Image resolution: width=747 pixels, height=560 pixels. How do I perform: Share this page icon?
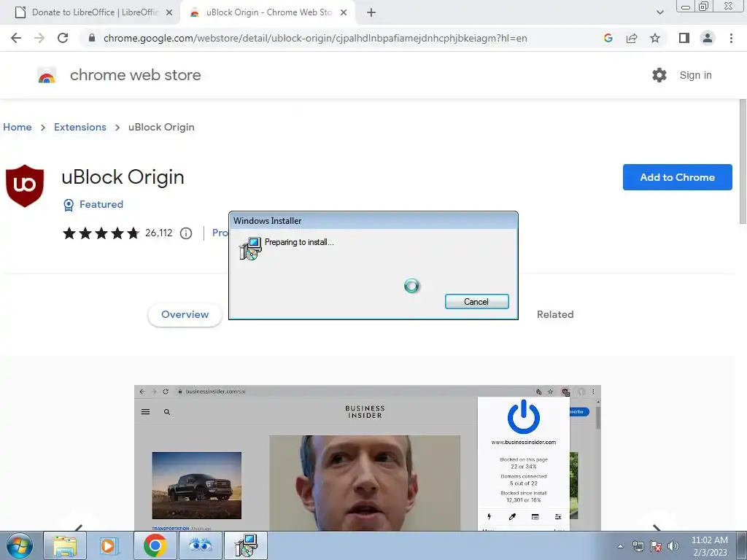632,38
